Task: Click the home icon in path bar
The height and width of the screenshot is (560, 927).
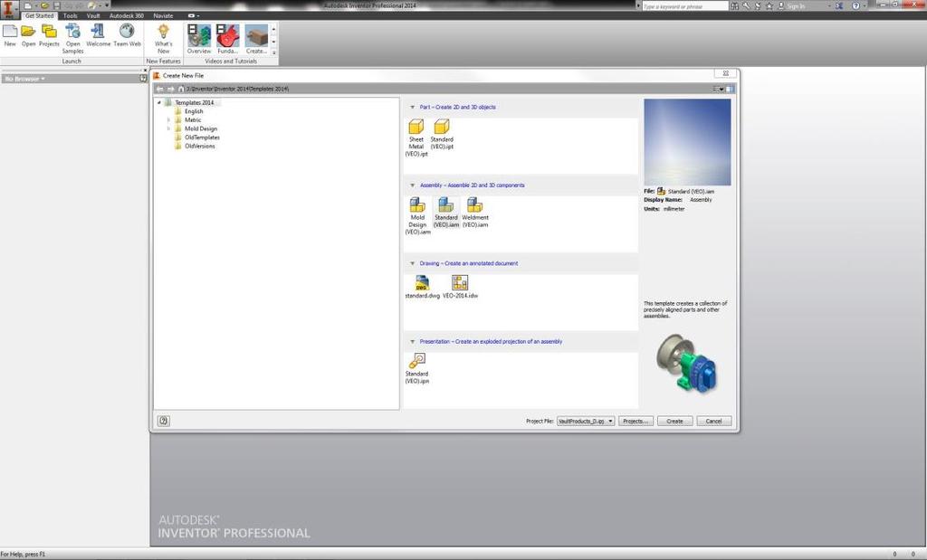Action: click(181, 89)
